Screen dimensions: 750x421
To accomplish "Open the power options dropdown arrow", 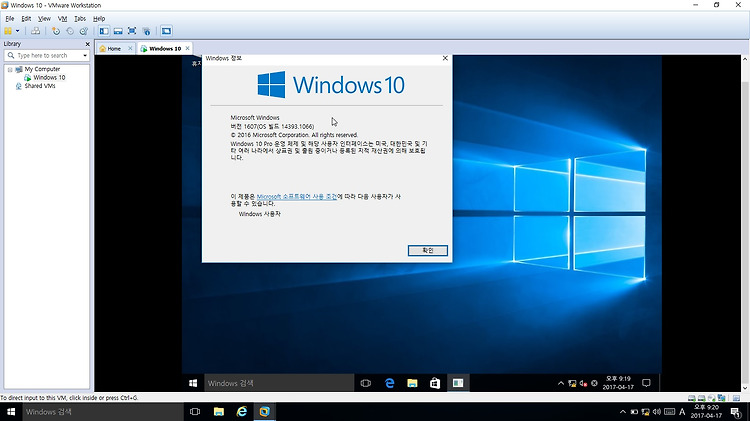I will (x=18, y=31).
